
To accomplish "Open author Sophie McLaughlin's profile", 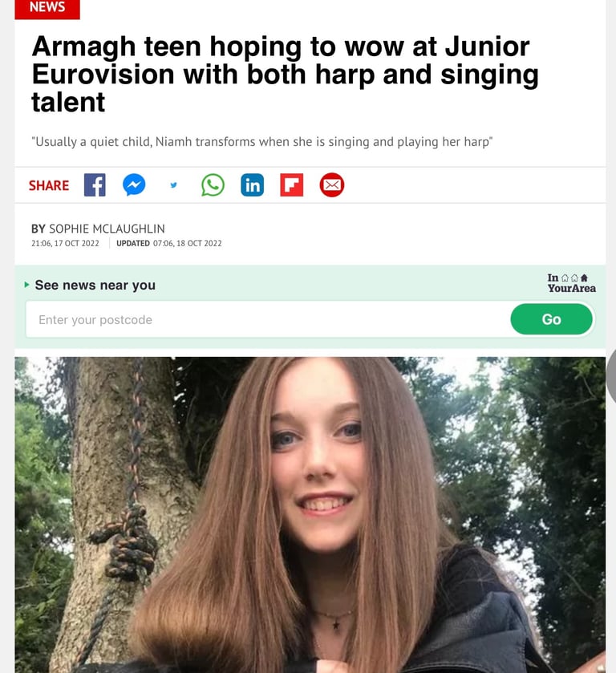I will [x=107, y=229].
